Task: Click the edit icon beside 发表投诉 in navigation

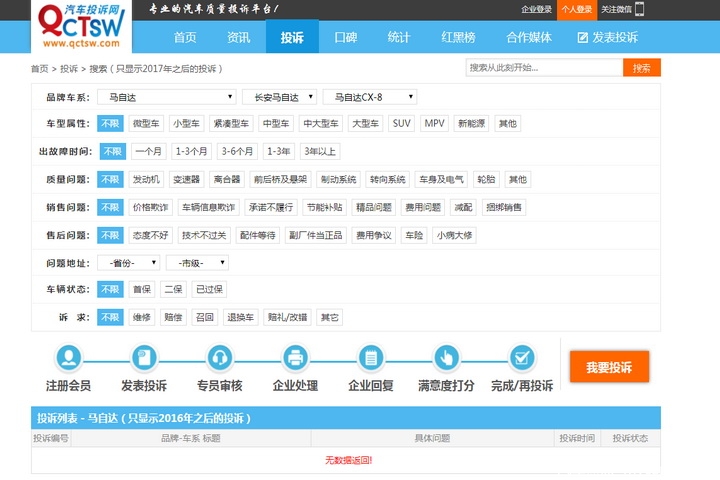Action: [582, 38]
